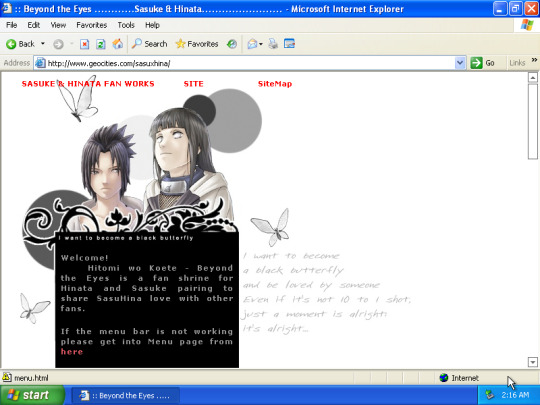
Task: Go to Home page icon
Action: tap(117, 44)
